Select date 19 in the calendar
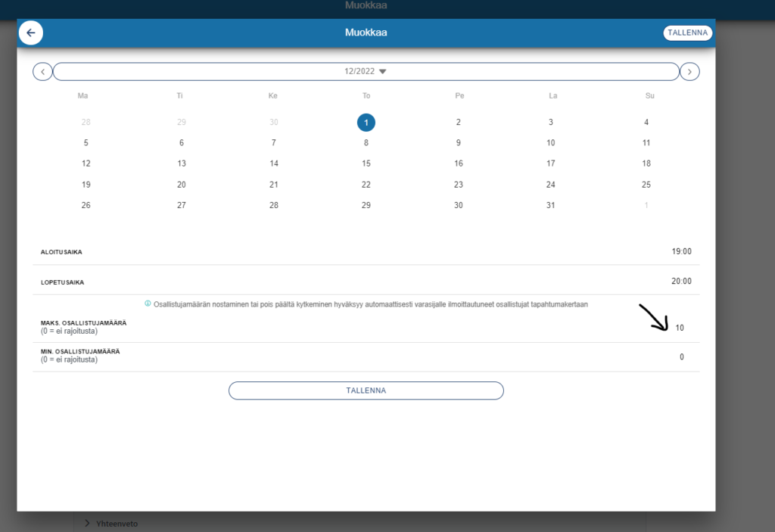 tap(86, 185)
